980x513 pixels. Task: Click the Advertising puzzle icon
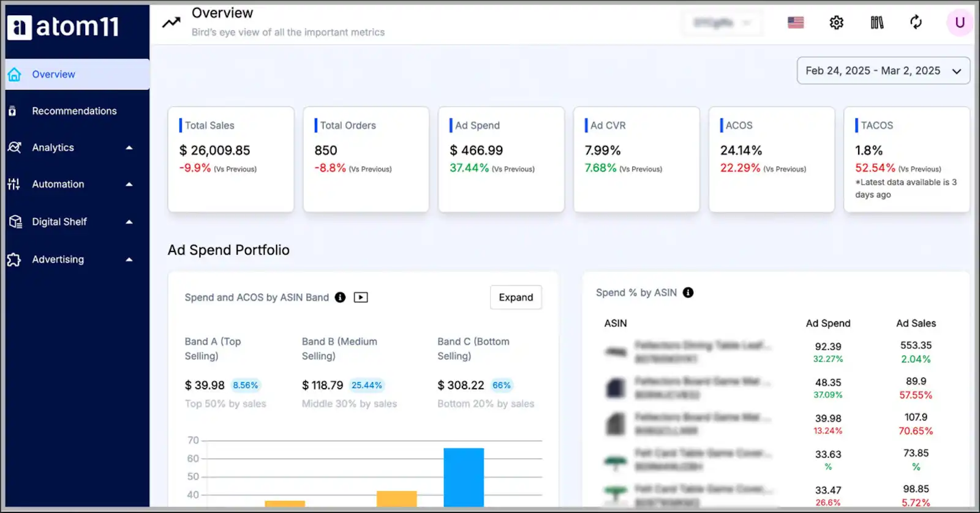[x=14, y=260]
